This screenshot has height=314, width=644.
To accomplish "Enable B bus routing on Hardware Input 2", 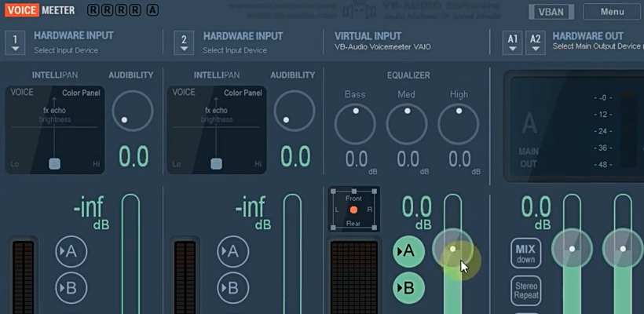I will coord(232,287).
